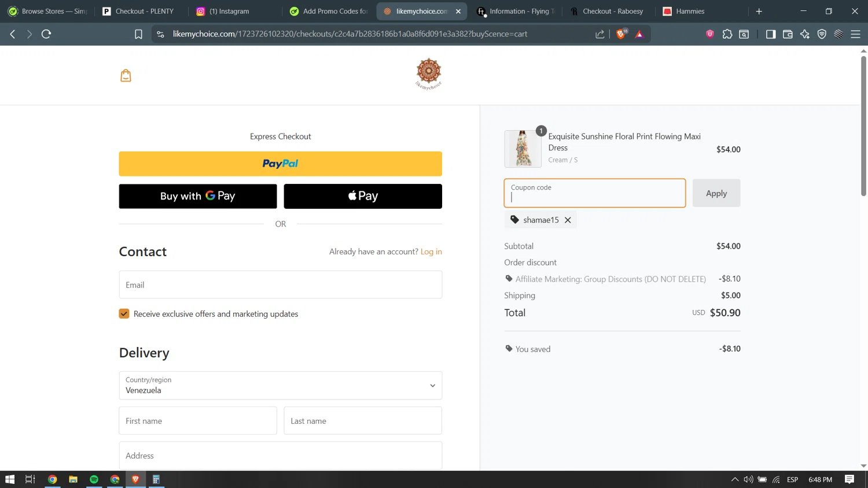Open the Windows Start menu
Screen dimensions: 868x488
tap(10, 479)
